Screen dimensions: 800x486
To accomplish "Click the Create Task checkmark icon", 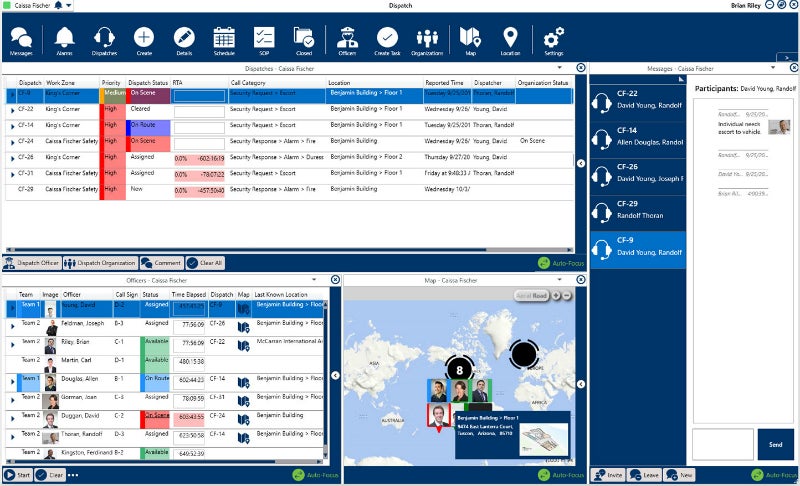I will [386, 40].
